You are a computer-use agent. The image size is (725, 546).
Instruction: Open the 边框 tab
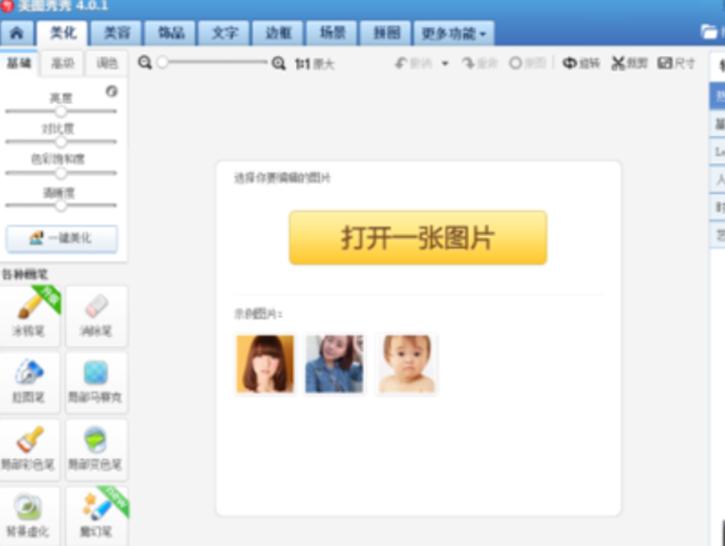click(x=278, y=33)
